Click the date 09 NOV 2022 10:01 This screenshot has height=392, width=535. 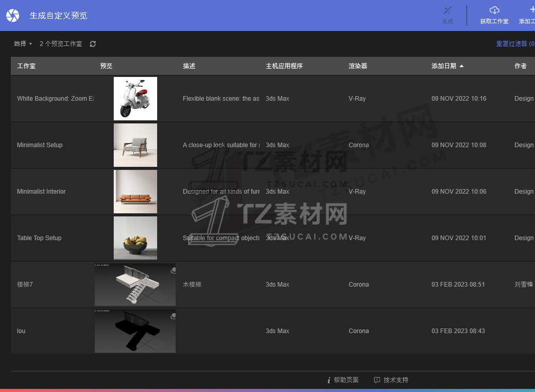click(459, 238)
